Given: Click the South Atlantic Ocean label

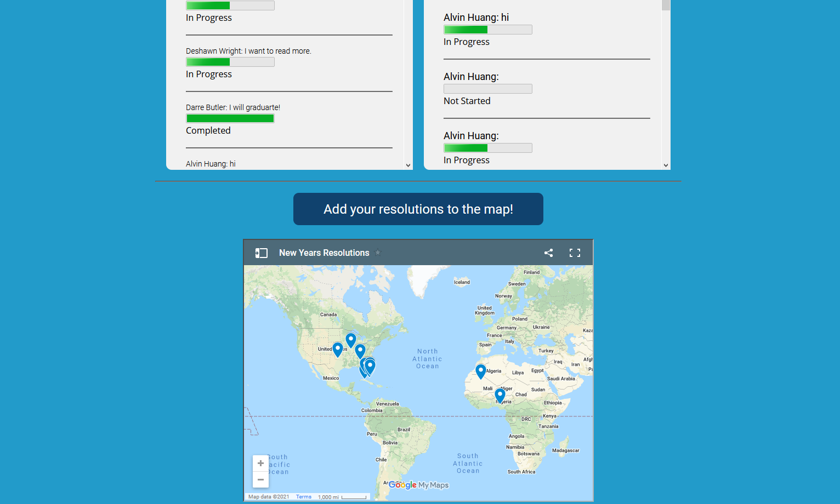Looking at the screenshot, I should click(468, 463).
